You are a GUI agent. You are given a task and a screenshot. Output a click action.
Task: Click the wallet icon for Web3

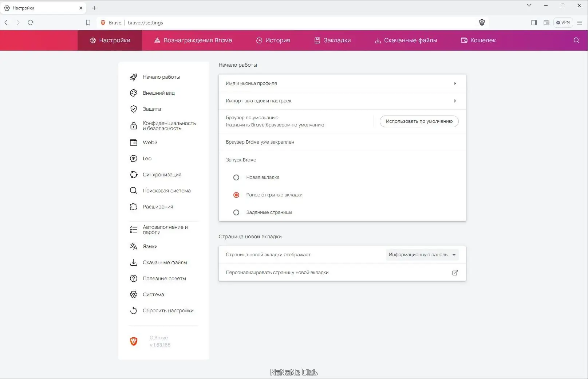tap(134, 142)
